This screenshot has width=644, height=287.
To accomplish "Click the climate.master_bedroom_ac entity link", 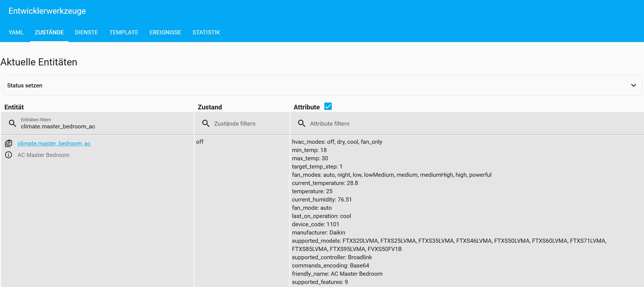I will (x=54, y=143).
